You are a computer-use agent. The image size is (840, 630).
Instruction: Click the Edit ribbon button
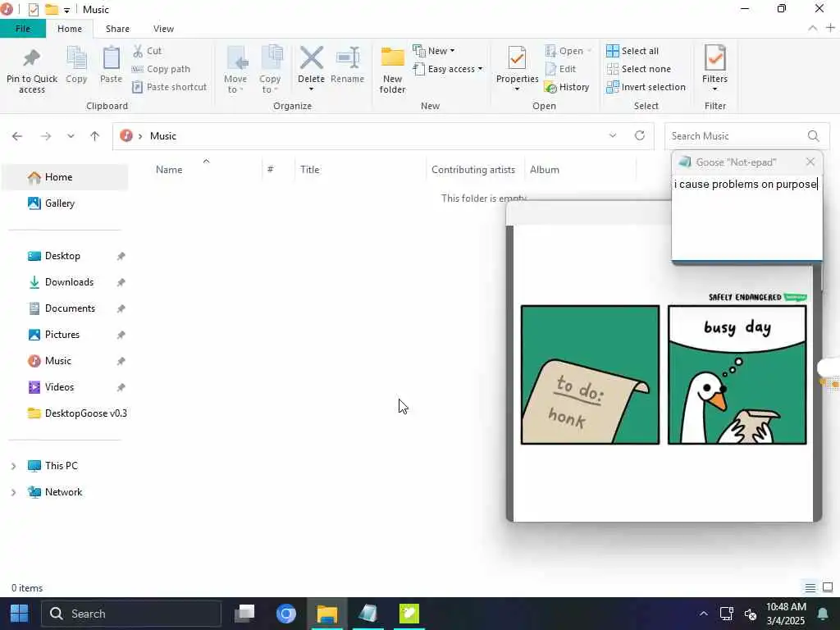point(560,69)
